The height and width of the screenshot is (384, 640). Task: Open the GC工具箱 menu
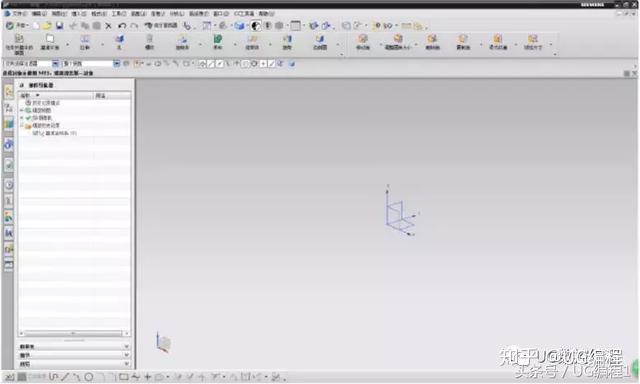(x=244, y=14)
